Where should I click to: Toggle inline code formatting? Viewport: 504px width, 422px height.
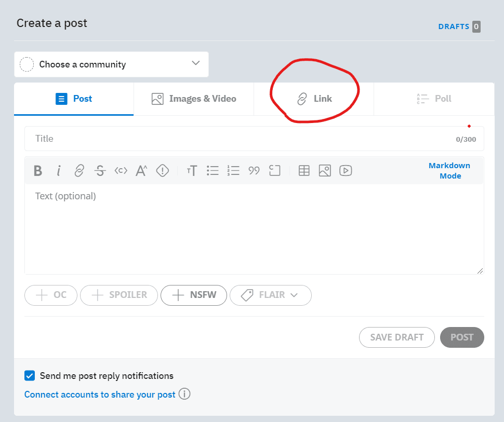[x=121, y=171]
